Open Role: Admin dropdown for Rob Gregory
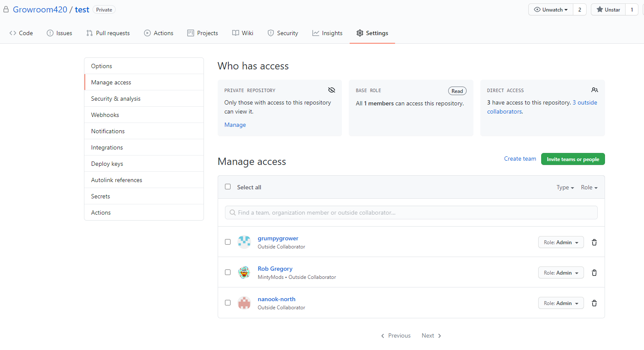The height and width of the screenshot is (350, 644). click(x=560, y=273)
